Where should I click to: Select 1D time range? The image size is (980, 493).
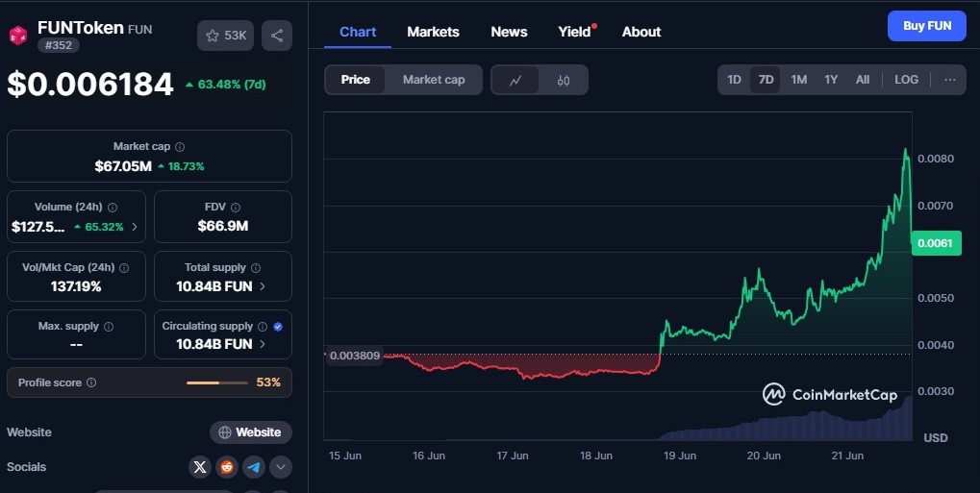click(x=734, y=80)
